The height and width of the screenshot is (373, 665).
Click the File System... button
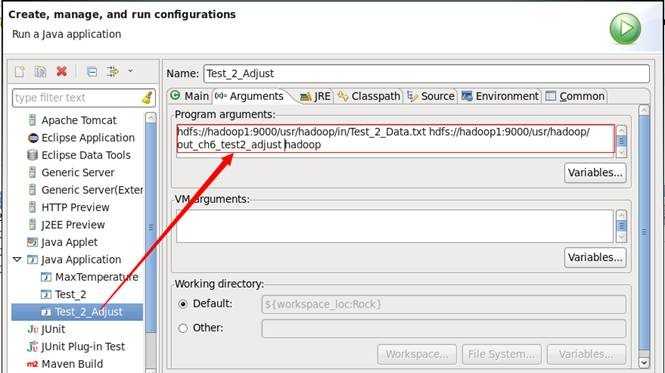(x=502, y=354)
